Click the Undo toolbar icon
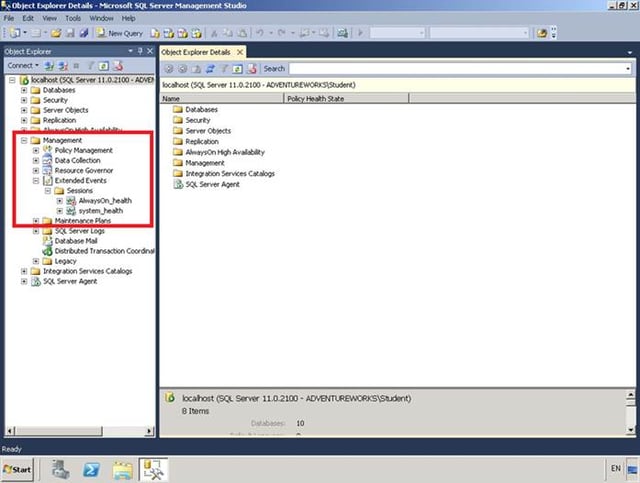The width and height of the screenshot is (640, 483). tap(260, 33)
